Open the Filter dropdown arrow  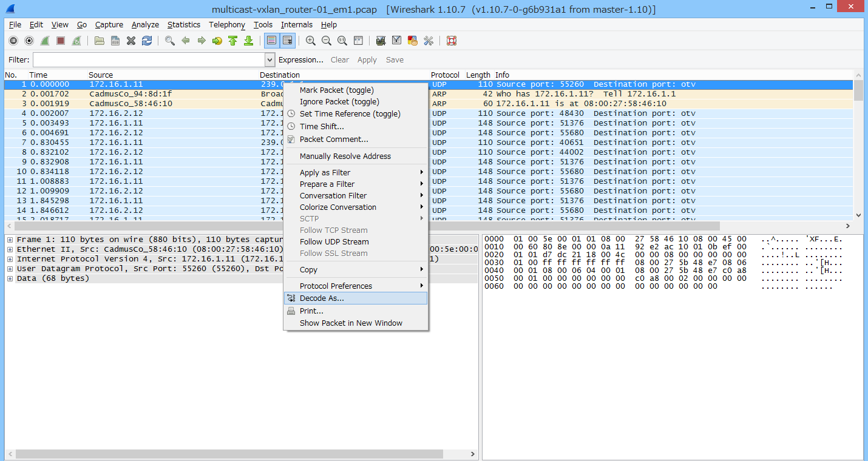coord(270,60)
